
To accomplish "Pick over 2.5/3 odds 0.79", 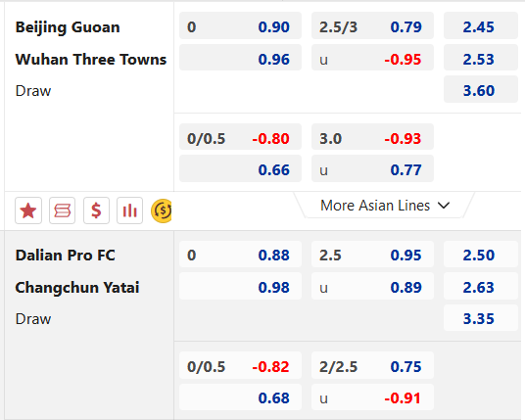I will point(372,25).
